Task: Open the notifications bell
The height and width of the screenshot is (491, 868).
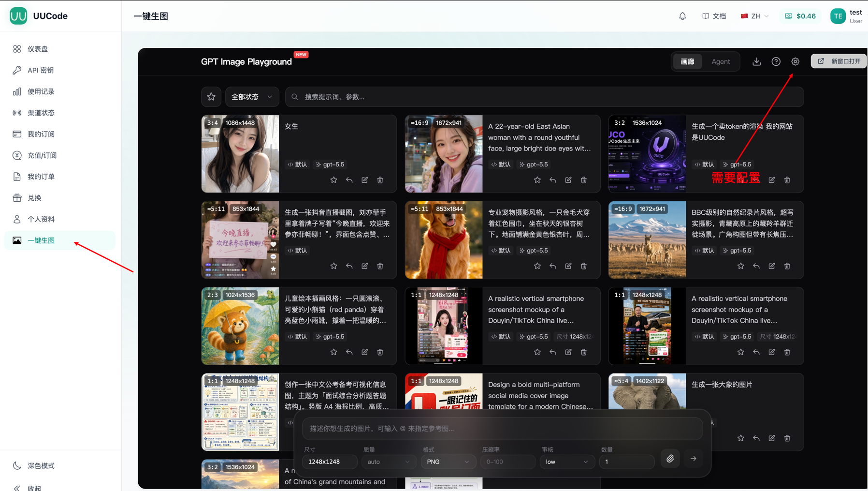Action: [682, 16]
